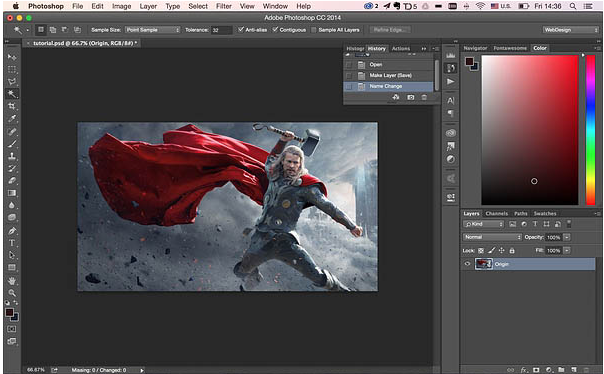
Task: Select the Name Change history state
Action: coord(388,86)
